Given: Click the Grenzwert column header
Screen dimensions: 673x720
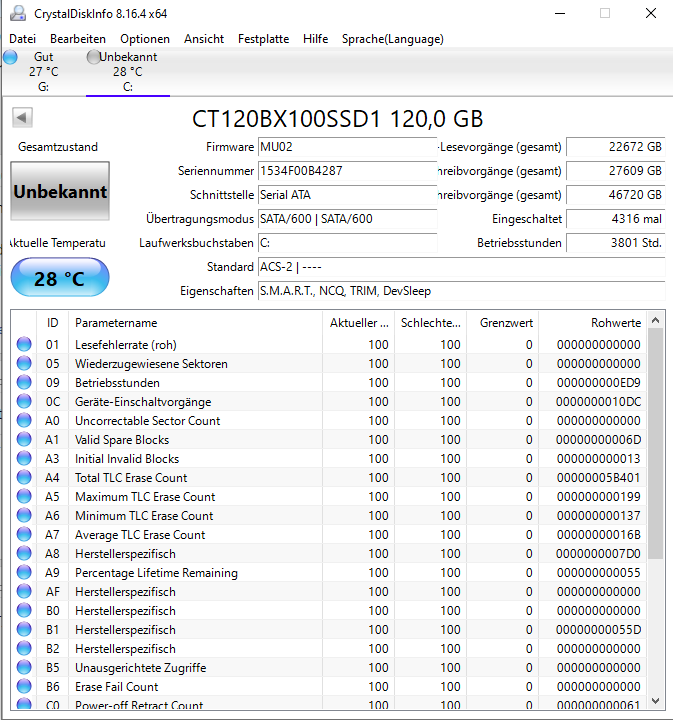Looking at the screenshot, I should pyautogui.click(x=503, y=323).
